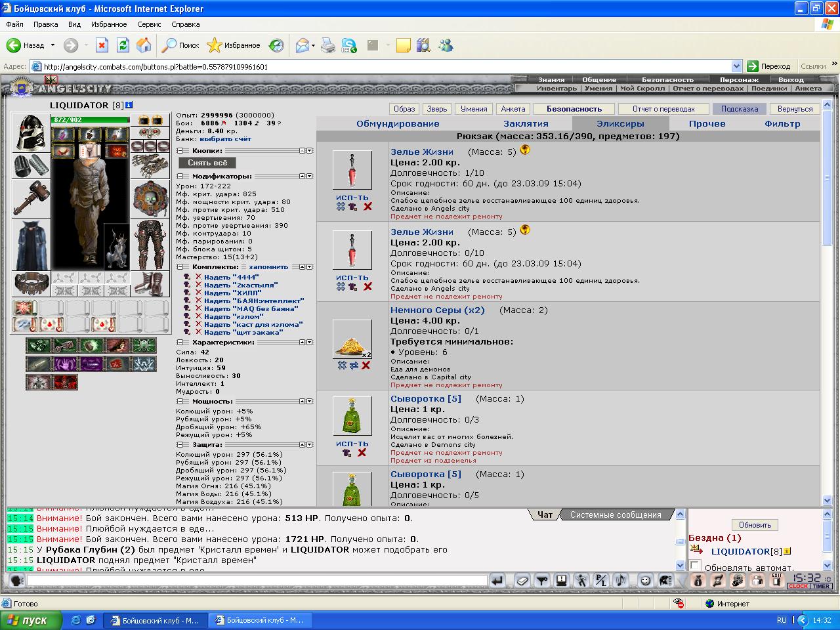Click the Безопасность button below top menu
The height and width of the screenshot is (630, 840).
tap(574, 109)
